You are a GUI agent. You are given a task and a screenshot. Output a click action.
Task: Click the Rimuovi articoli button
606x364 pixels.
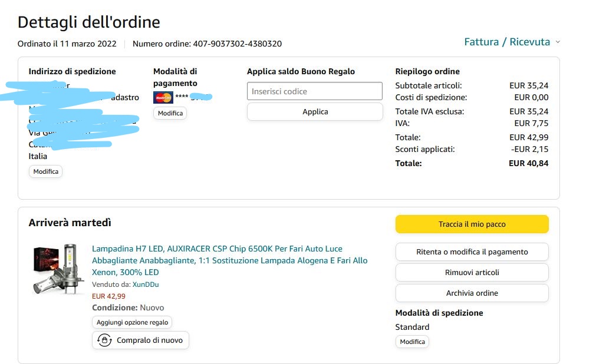click(472, 272)
